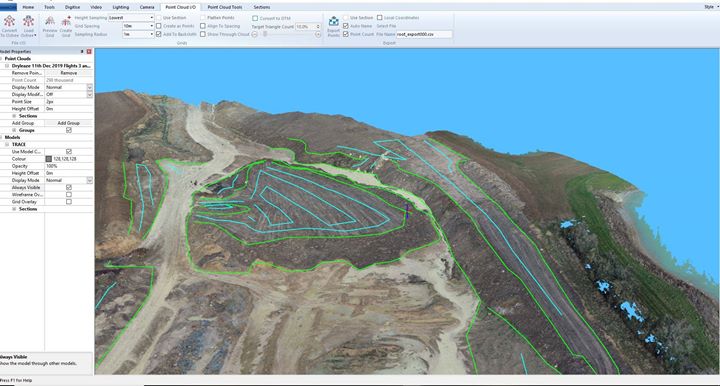Open the Display Modifier dropdown
Screen dimensions: 720x386
coord(90,95)
